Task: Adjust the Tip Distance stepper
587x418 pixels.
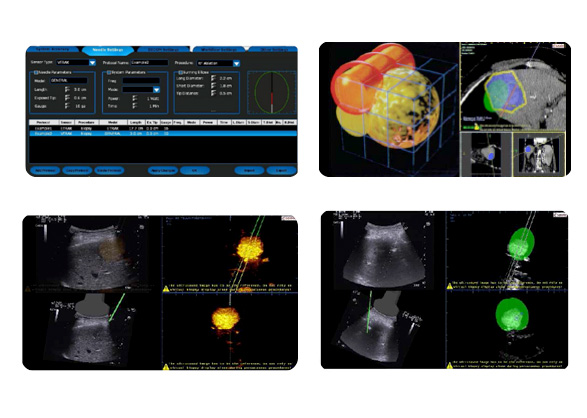Action: (213, 93)
